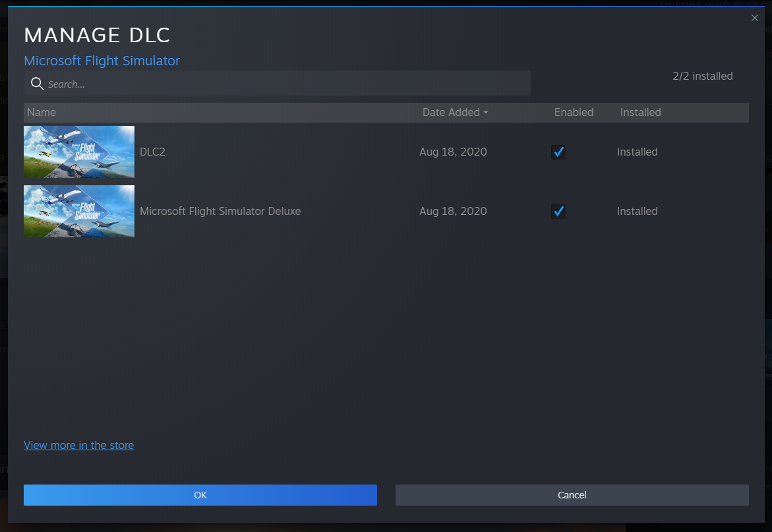The height and width of the screenshot is (532, 772).
Task: Click the Microsoft Flight Simulator Deluxe thumbnail
Action: tap(79, 212)
